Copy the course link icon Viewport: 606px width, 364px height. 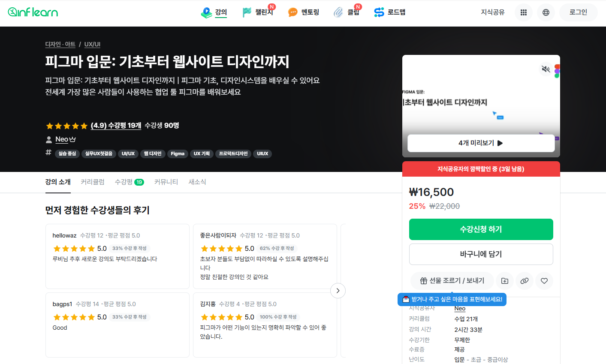[x=525, y=281]
